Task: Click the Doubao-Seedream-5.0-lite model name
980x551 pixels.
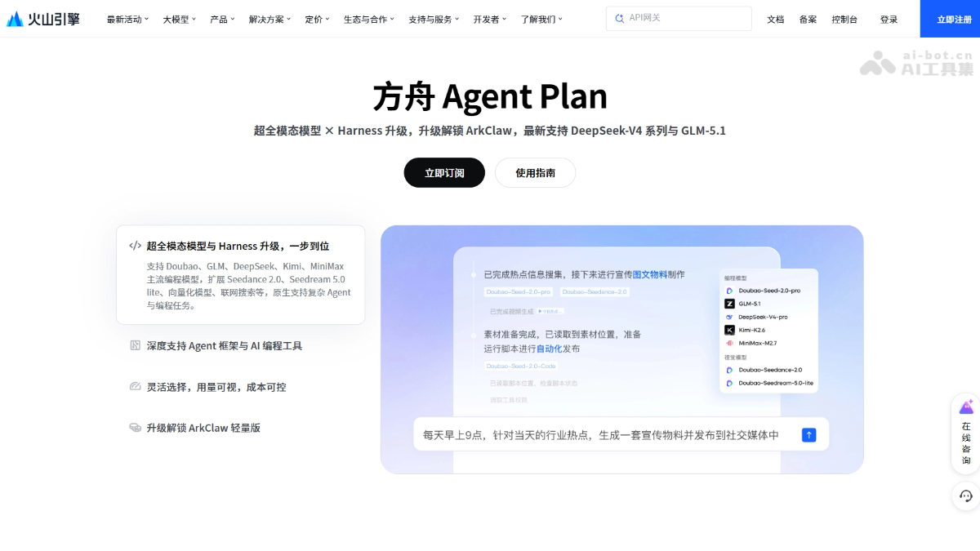Action: coord(776,383)
